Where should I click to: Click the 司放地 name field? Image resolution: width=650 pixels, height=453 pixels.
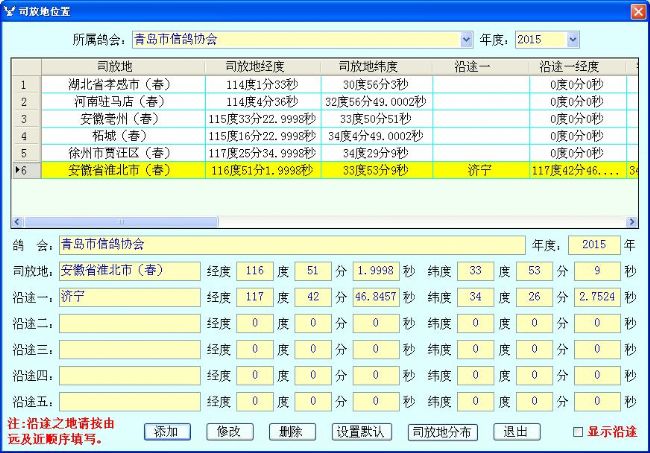pyautogui.click(x=130, y=271)
